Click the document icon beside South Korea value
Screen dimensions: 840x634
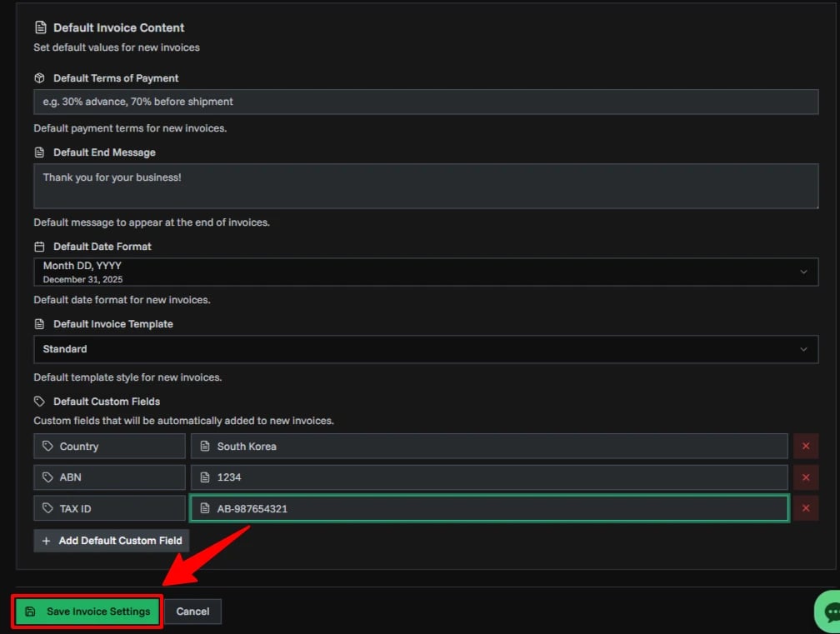tap(205, 446)
